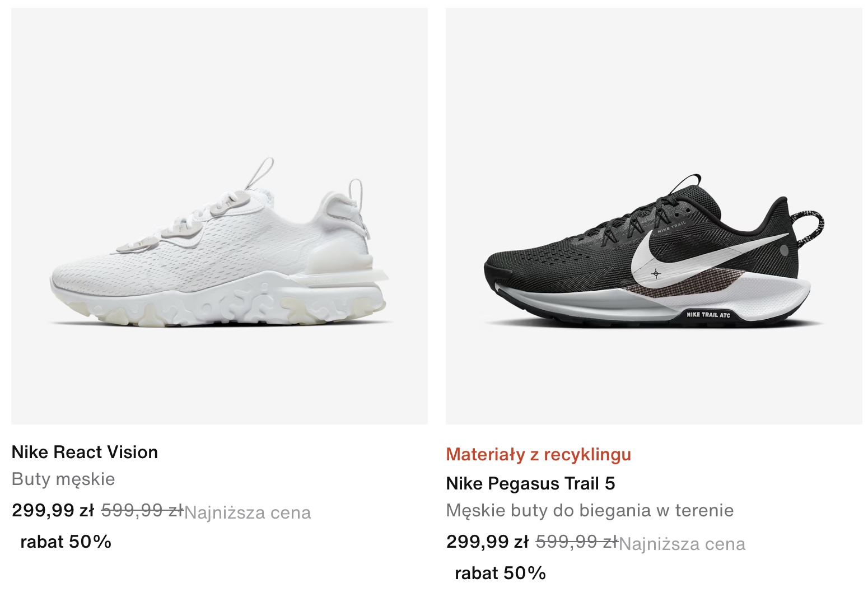
Task: Click Najniższa cena text under Pegasus Trail 5
Action: pos(682,544)
